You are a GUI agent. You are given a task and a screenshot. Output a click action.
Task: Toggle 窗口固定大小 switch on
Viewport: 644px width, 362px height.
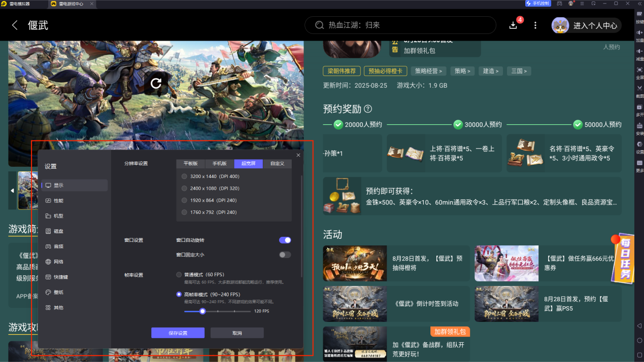tap(285, 255)
